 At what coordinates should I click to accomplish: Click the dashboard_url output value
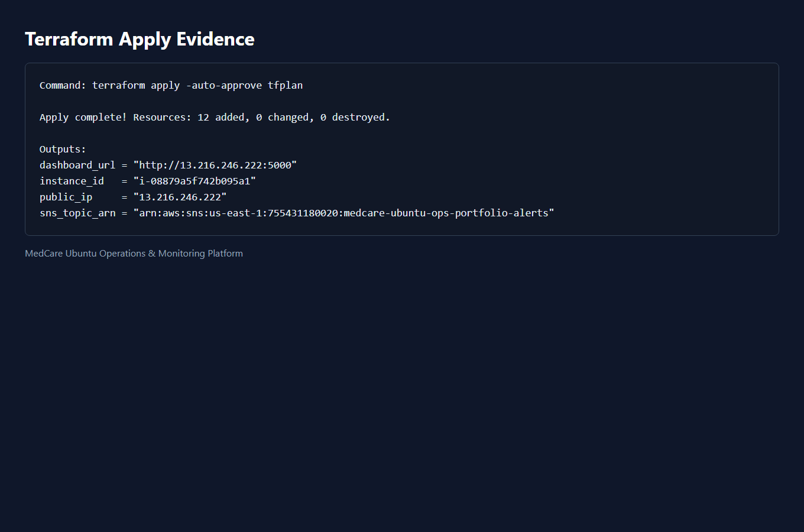tap(215, 165)
